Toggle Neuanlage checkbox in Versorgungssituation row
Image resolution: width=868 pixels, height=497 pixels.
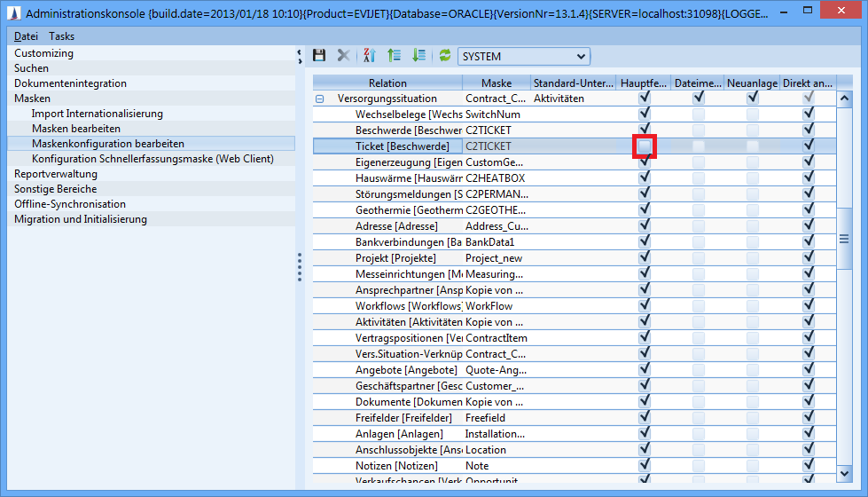coord(752,99)
